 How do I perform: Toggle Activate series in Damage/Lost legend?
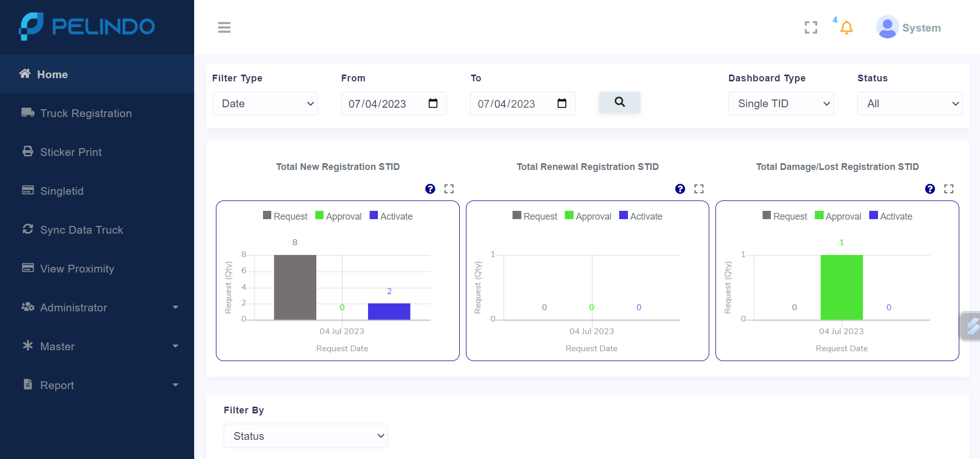pos(890,216)
